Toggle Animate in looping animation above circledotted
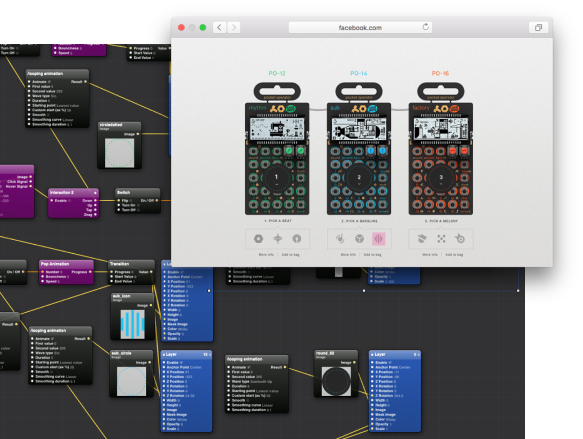 click(x=49, y=82)
